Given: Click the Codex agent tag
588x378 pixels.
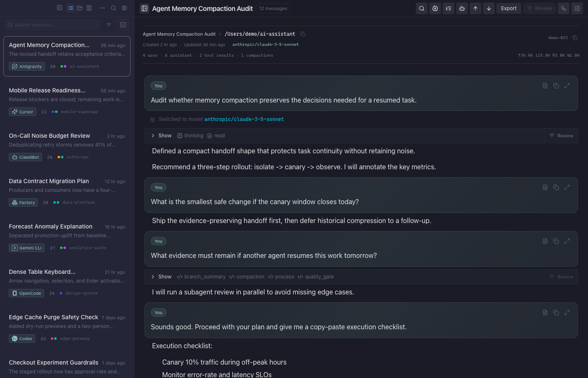Looking at the screenshot, I should click(22, 339).
